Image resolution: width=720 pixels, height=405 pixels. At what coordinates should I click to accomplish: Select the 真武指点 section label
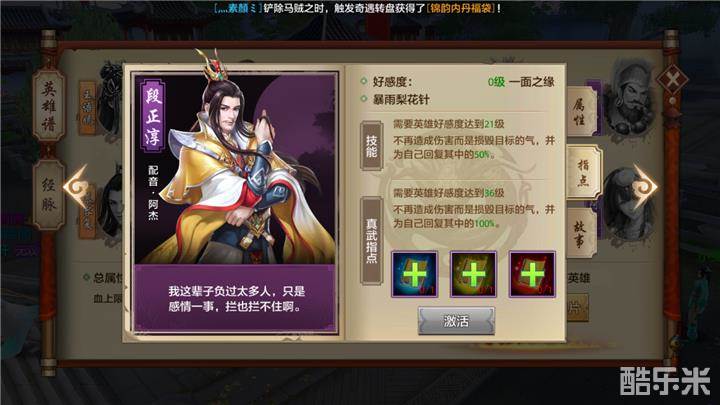tap(371, 241)
